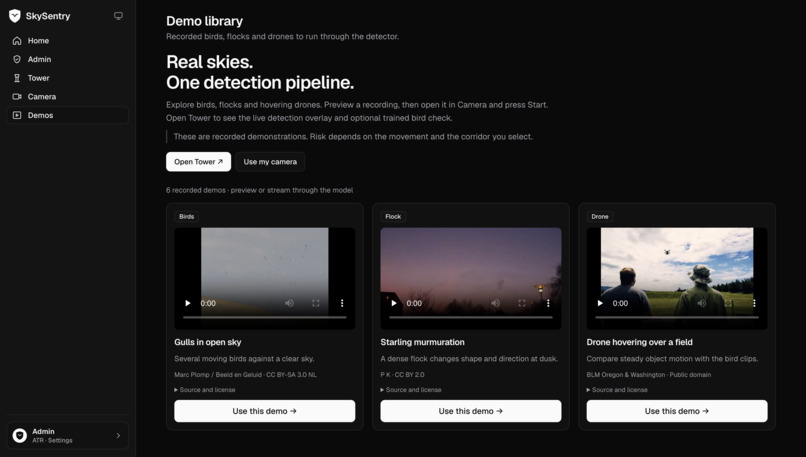Click the Starling murmuration title
This screenshot has height=457, width=806.
(x=423, y=342)
